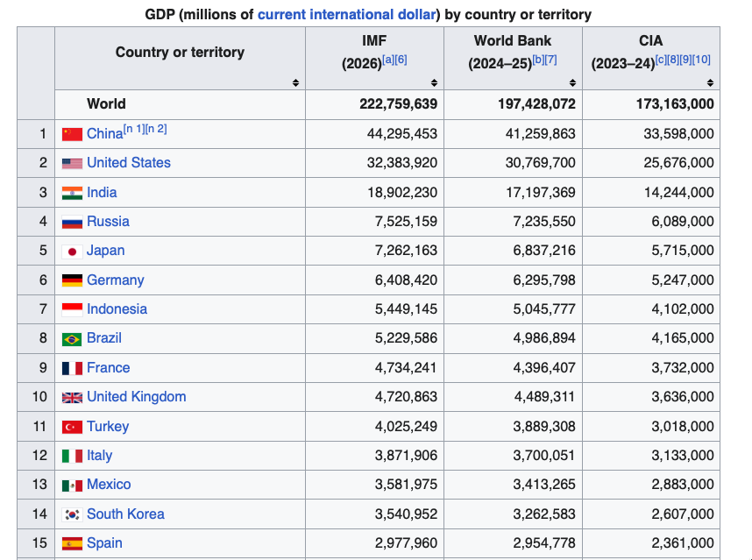Open the India country link

click(x=102, y=192)
